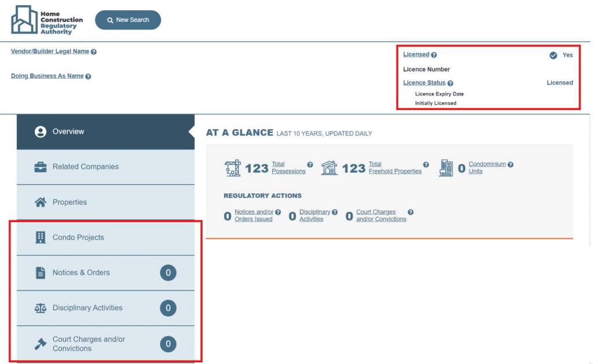Click help icon beside Total Possessions
Viewport: 593px width, 364px height.
(310, 164)
